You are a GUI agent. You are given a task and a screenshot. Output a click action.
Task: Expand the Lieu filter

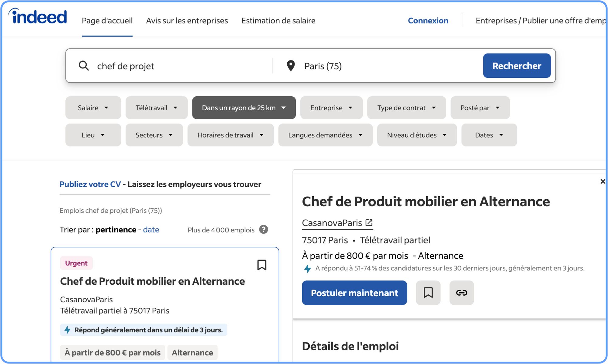[93, 135]
